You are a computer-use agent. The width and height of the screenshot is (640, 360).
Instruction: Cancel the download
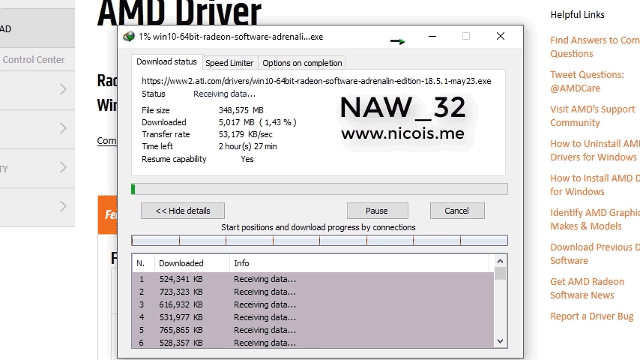pyautogui.click(x=457, y=211)
